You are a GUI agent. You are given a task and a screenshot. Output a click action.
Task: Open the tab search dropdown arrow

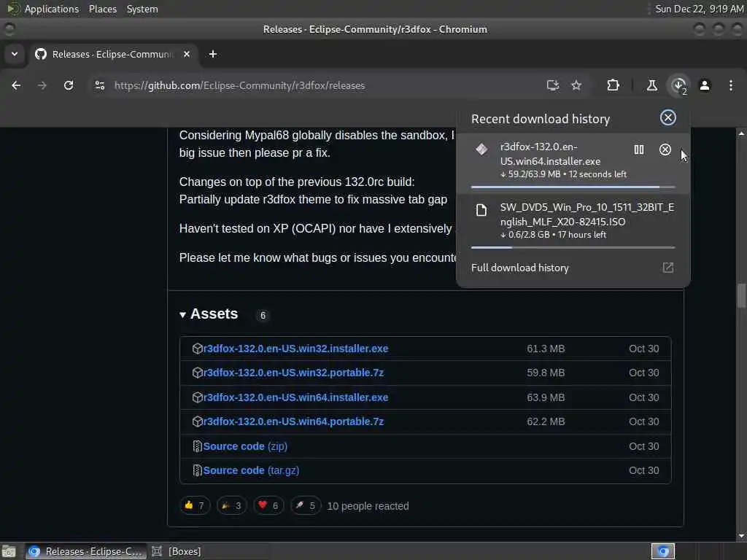[x=15, y=54]
